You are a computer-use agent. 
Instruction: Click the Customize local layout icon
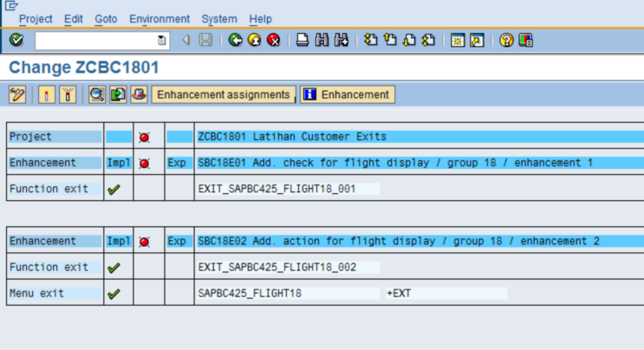point(525,40)
